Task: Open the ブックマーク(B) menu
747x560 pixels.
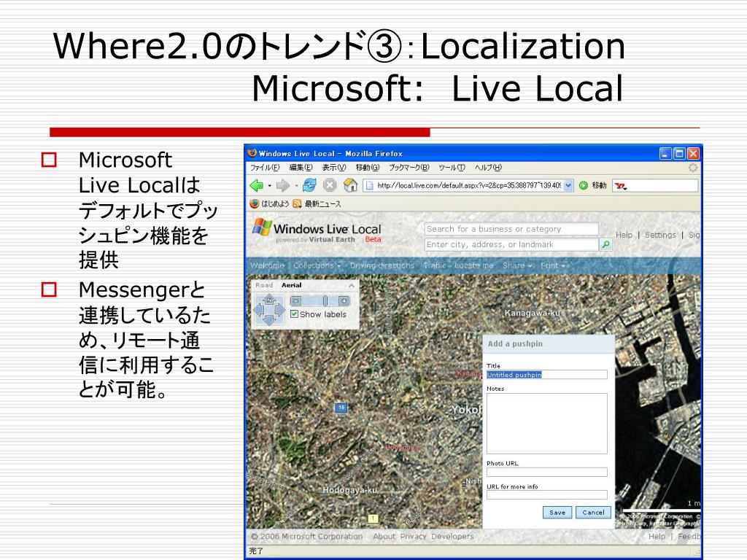Action: (x=409, y=168)
